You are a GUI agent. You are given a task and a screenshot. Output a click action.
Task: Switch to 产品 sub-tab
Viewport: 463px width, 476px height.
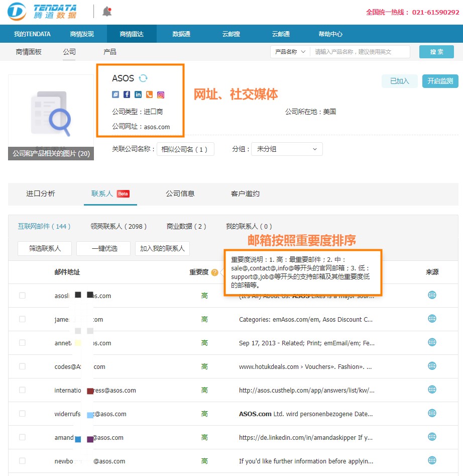click(110, 52)
